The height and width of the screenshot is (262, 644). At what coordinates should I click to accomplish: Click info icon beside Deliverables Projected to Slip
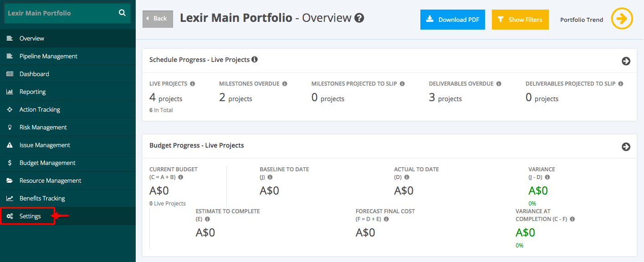pyautogui.click(x=621, y=84)
